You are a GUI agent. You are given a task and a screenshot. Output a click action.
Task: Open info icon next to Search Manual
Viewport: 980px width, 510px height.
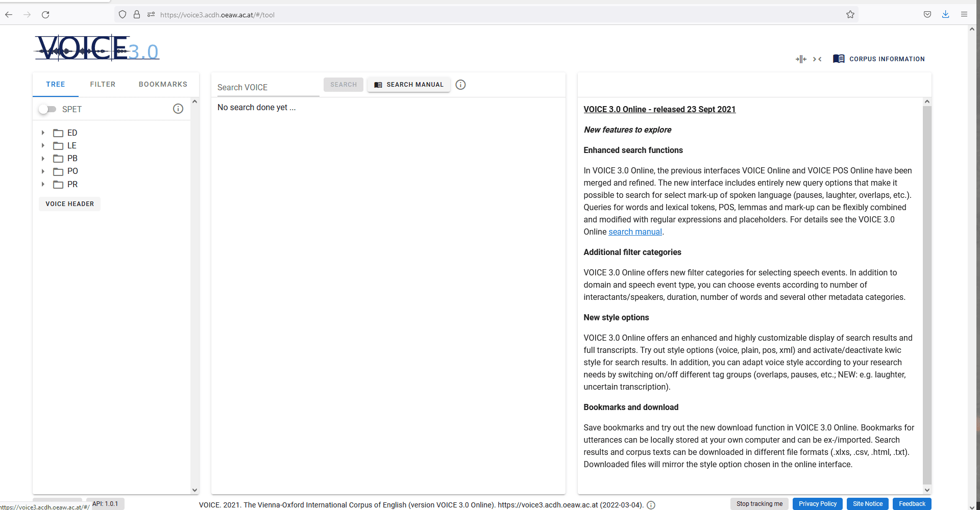coord(460,85)
